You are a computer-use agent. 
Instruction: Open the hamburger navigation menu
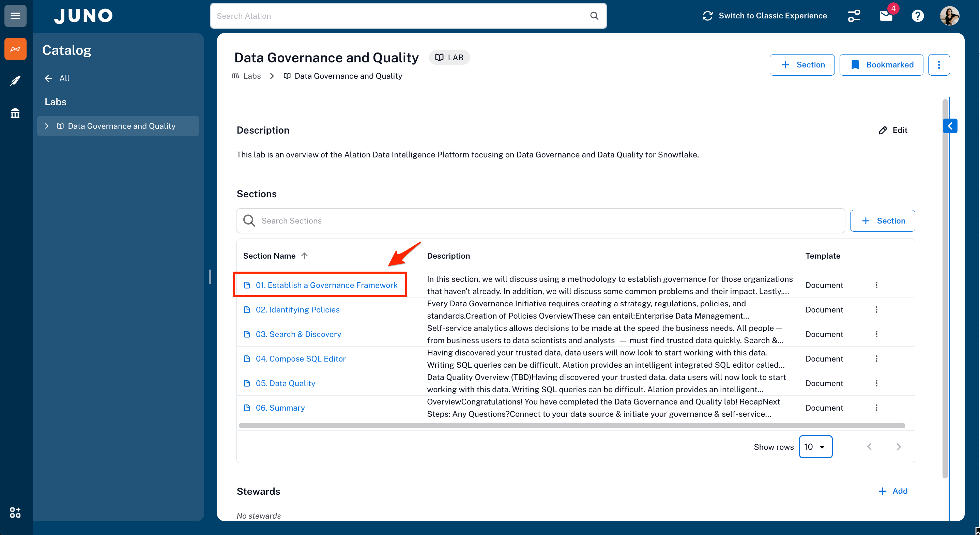15,16
